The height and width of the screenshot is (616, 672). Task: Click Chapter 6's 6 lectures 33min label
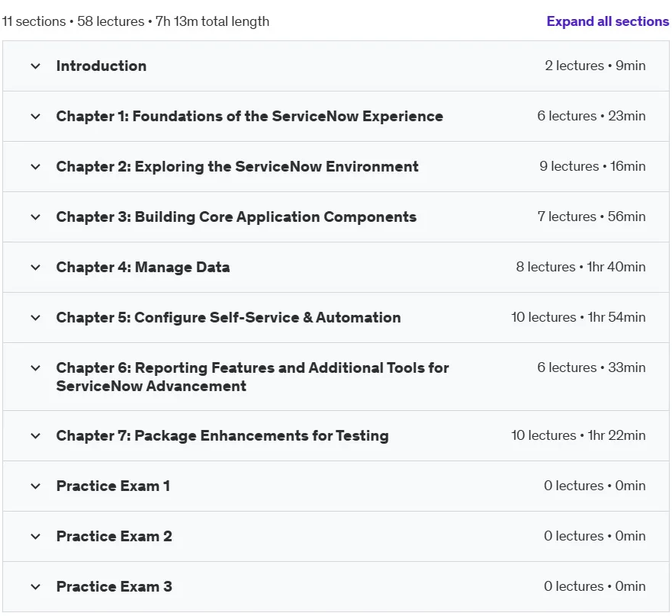click(591, 367)
